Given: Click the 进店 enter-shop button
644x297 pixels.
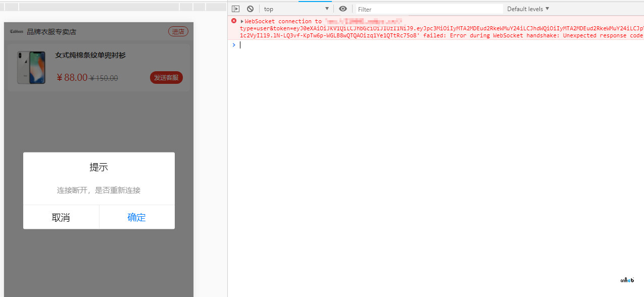Looking at the screenshot, I should click(x=178, y=32).
